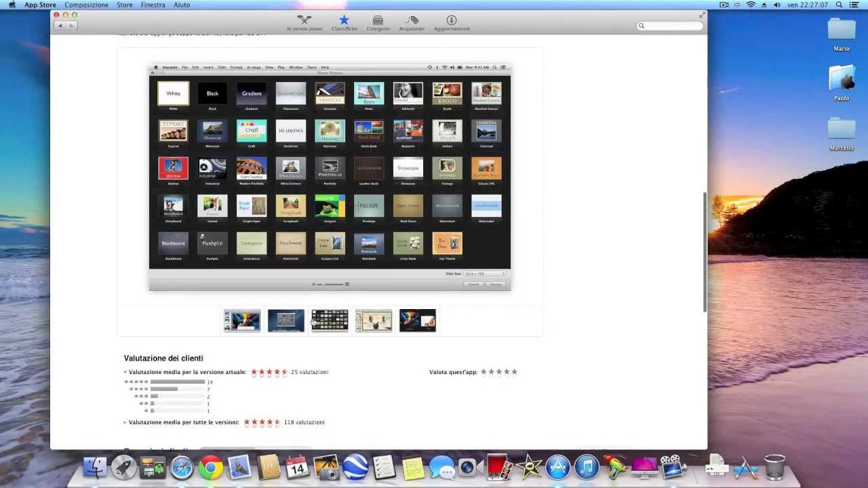Open Finder from the Dock
The height and width of the screenshot is (488, 868).
pyautogui.click(x=95, y=468)
